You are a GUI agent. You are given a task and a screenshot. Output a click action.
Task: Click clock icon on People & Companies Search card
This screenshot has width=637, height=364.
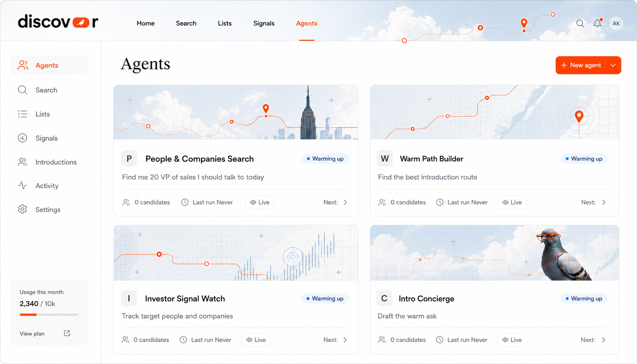point(185,202)
